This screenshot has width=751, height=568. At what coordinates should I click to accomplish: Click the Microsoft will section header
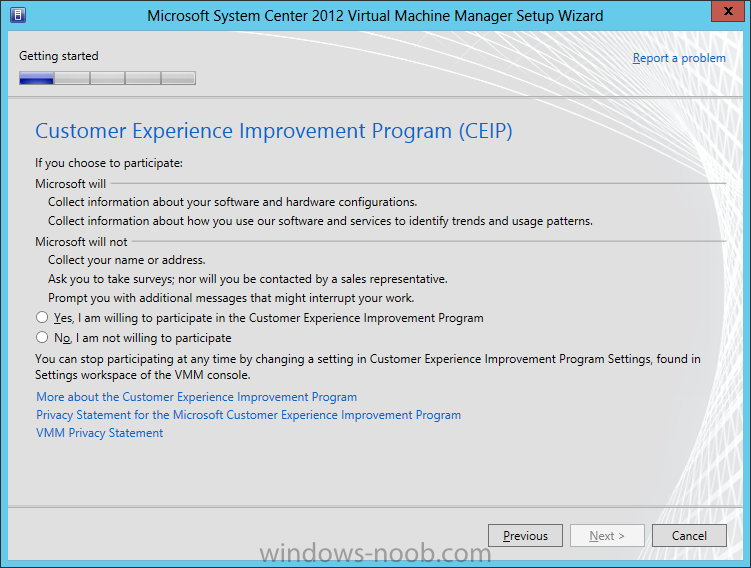70,184
